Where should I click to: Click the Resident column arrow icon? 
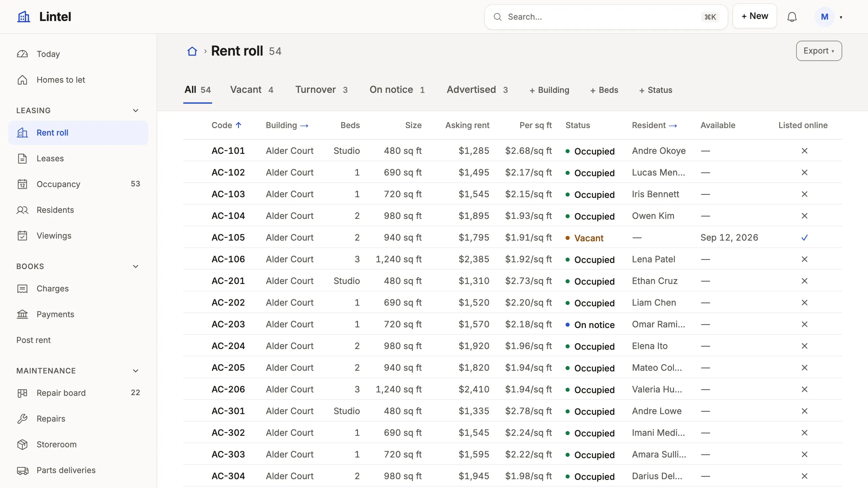pos(673,125)
